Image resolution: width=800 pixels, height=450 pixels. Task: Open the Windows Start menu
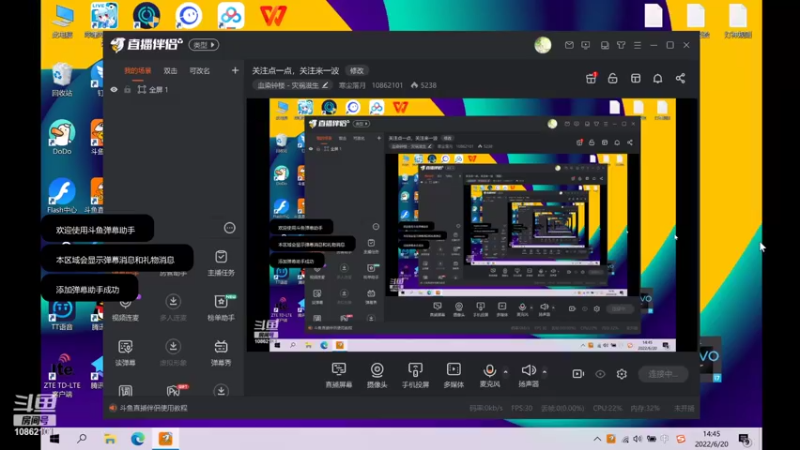(x=54, y=439)
